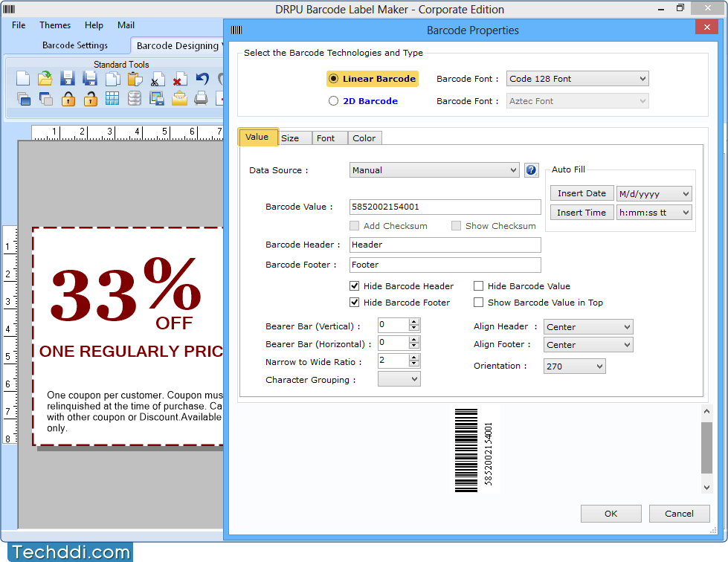
Task: Check Hide Barcode Value
Action: 478,286
